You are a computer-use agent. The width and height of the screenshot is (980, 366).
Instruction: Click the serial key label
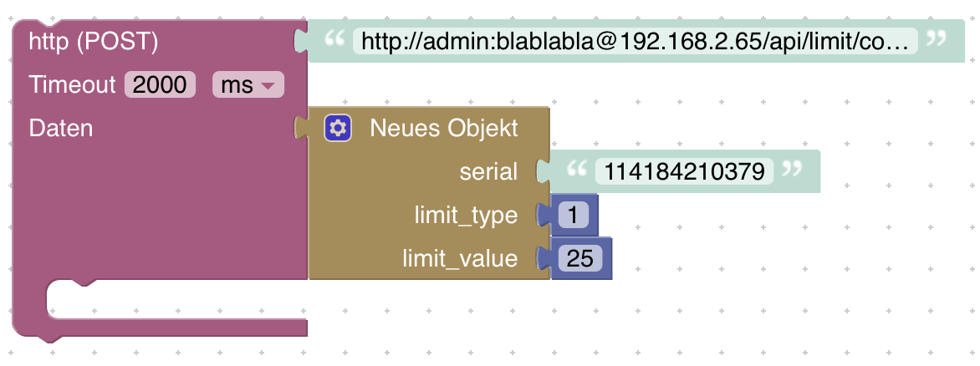488,172
